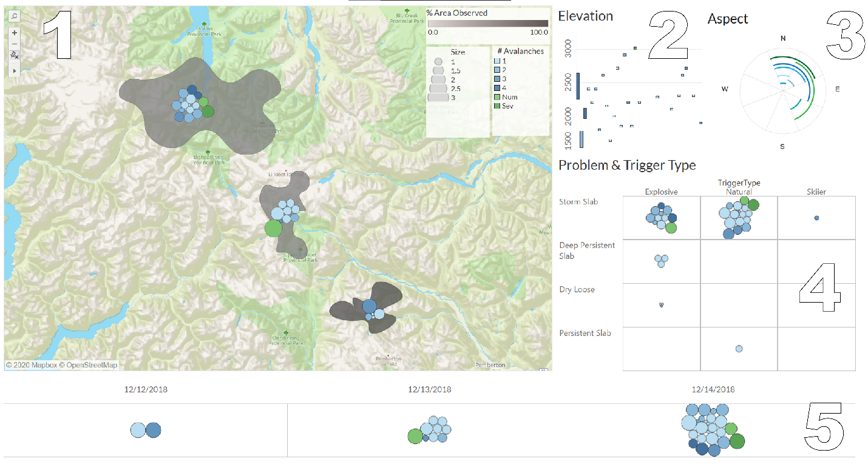This screenshot has height=470, width=868.
Task: Click the 2500 elevation histogram bar
Action: 578,86
